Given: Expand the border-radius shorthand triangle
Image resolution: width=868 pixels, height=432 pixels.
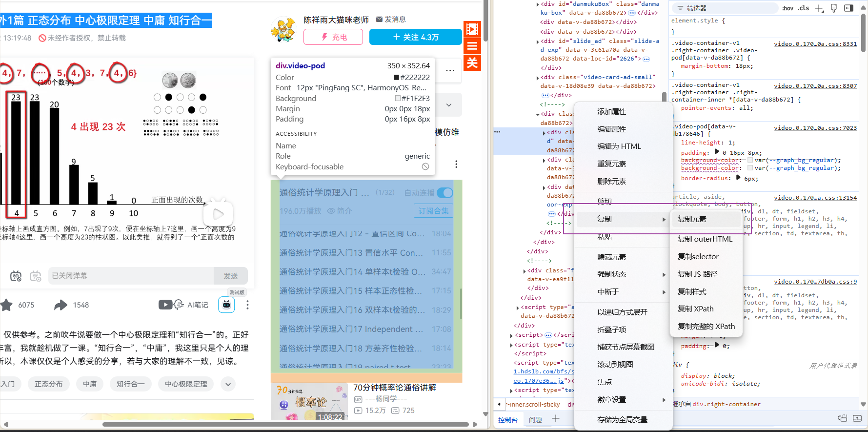Looking at the screenshot, I should click(x=738, y=178).
